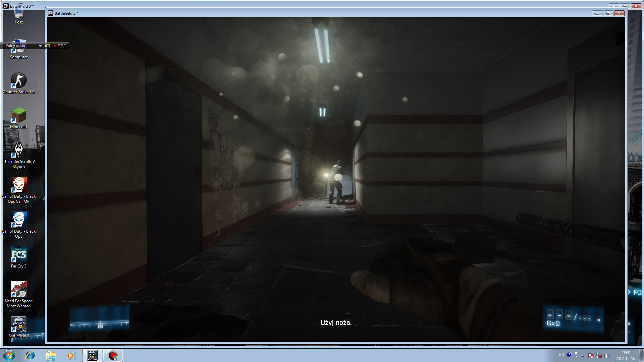Select Need For Speed Most Wanted shortcut
This screenshot has width=644, height=362.
pyautogui.click(x=19, y=295)
